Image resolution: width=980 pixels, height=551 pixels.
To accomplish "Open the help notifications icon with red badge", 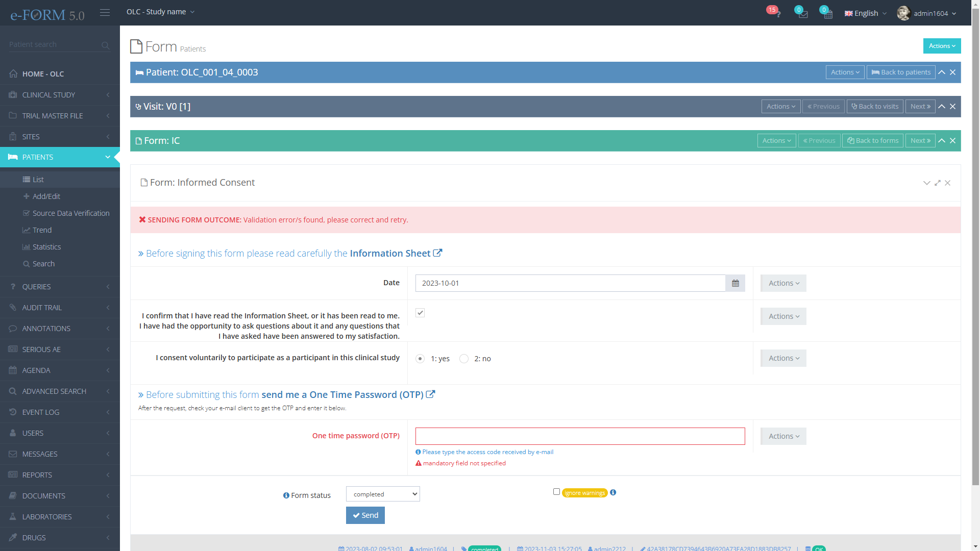I will coord(777,13).
